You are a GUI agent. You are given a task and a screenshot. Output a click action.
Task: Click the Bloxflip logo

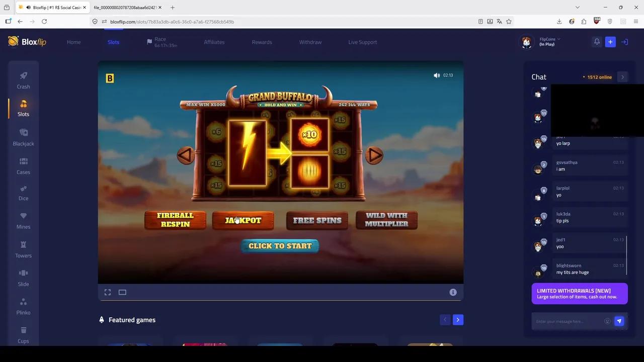point(27,42)
